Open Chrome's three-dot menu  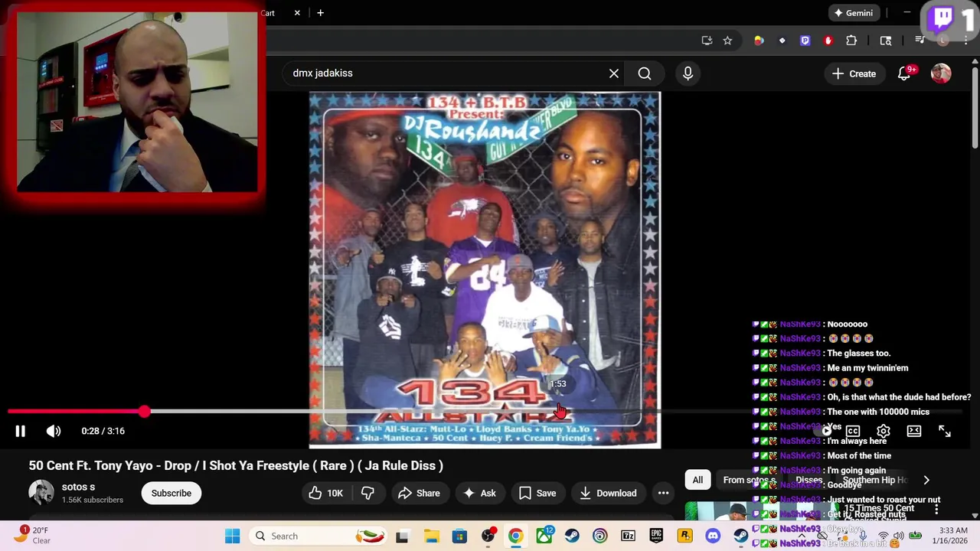click(x=965, y=41)
